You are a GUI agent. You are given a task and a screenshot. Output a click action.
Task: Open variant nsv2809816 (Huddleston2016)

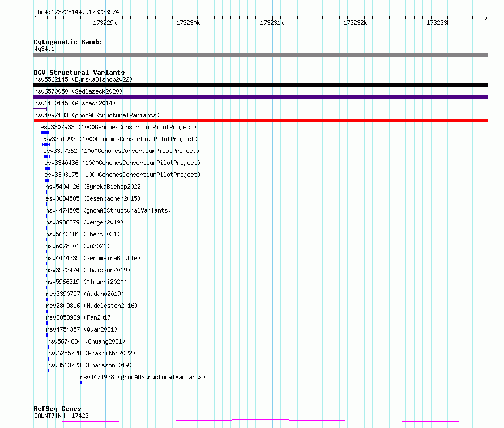[92, 306]
